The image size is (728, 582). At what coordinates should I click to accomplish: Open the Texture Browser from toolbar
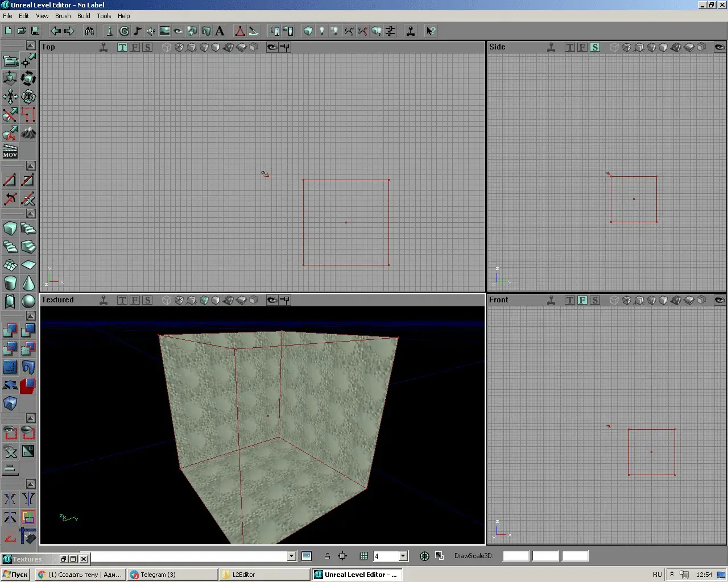165,31
